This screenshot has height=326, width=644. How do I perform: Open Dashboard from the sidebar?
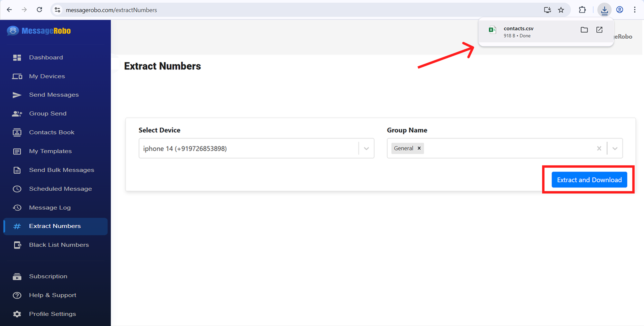[46, 57]
